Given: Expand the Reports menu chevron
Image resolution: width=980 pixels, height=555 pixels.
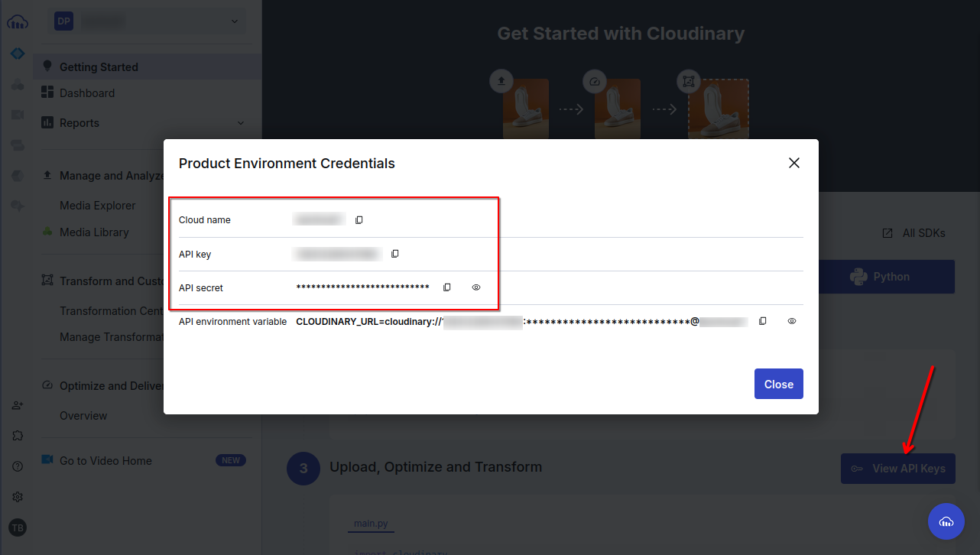Looking at the screenshot, I should point(241,123).
